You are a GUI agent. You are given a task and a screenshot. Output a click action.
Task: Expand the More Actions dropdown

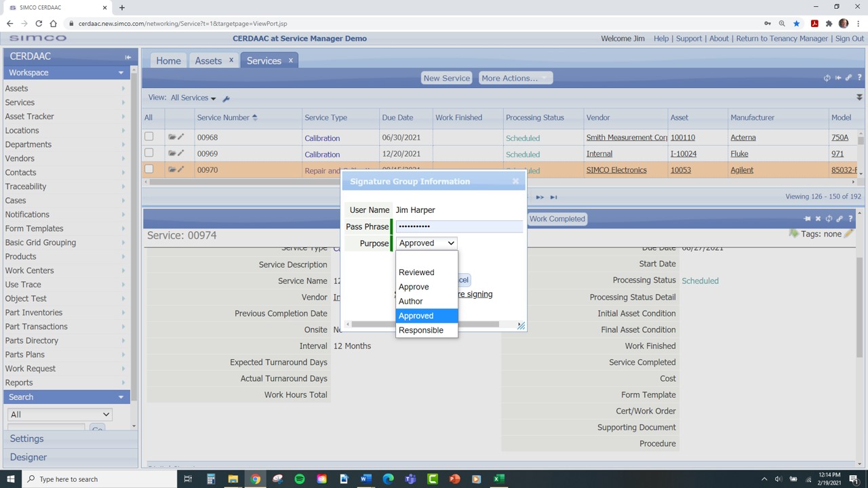click(515, 78)
